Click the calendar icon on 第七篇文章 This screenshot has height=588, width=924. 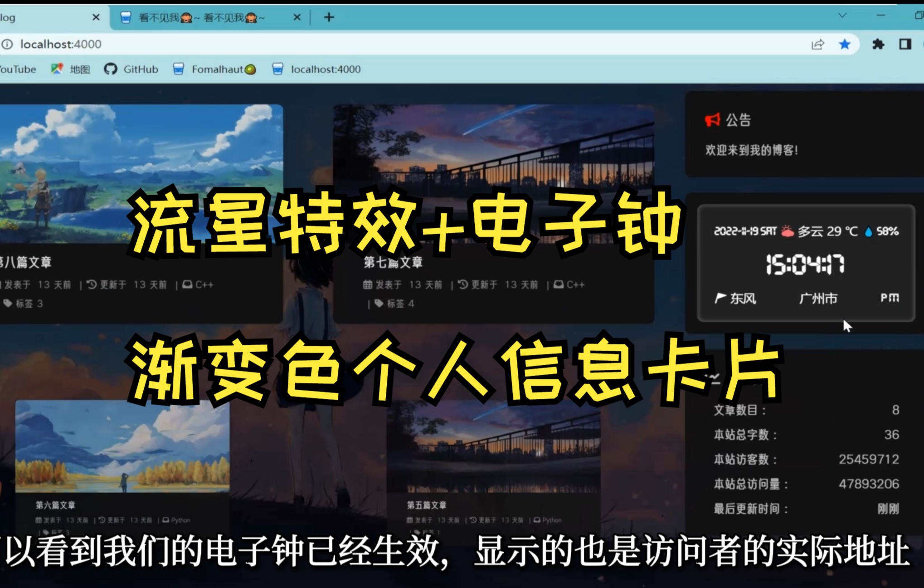pyautogui.click(x=368, y=284)
